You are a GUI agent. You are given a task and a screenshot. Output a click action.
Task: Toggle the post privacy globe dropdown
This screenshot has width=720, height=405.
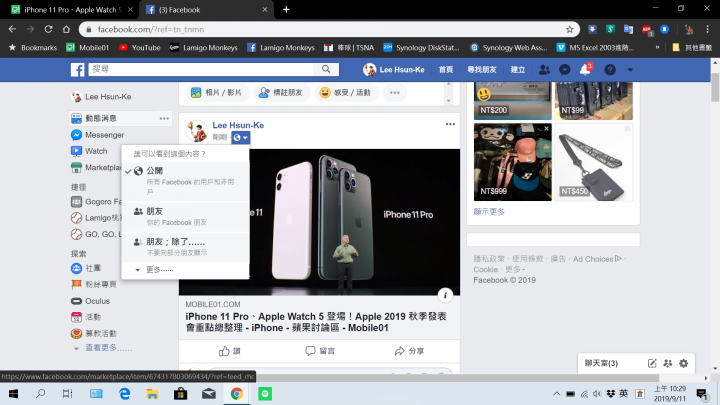[241, 137]
